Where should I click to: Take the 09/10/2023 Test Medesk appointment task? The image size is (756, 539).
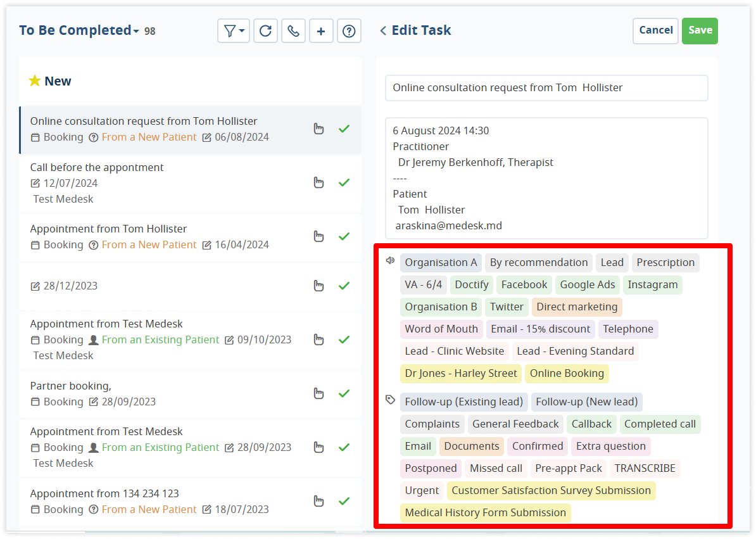point(318,340)
